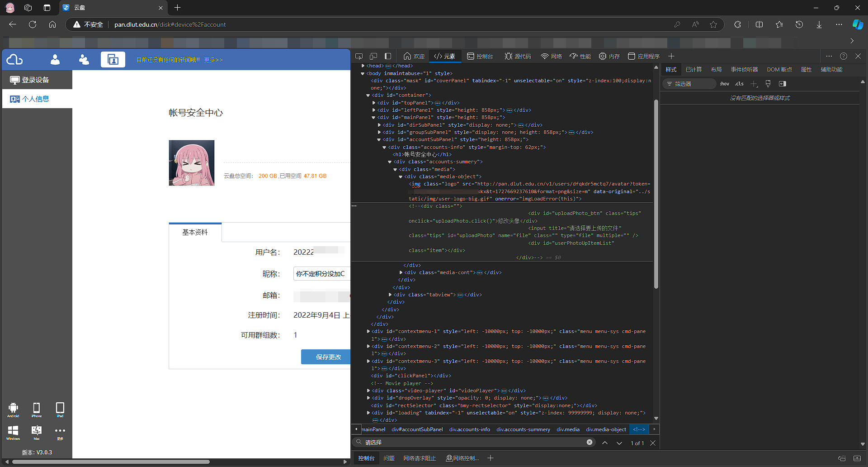This screenshot has width=868, height=467.
Task: Click the new style rule plus icon
Action: pos(754,84)
